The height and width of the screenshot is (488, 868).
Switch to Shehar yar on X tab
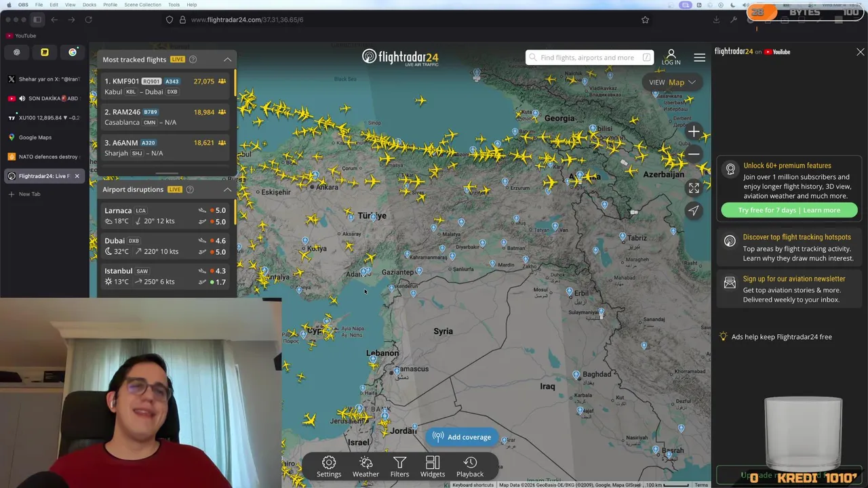[x=44, y=79]
